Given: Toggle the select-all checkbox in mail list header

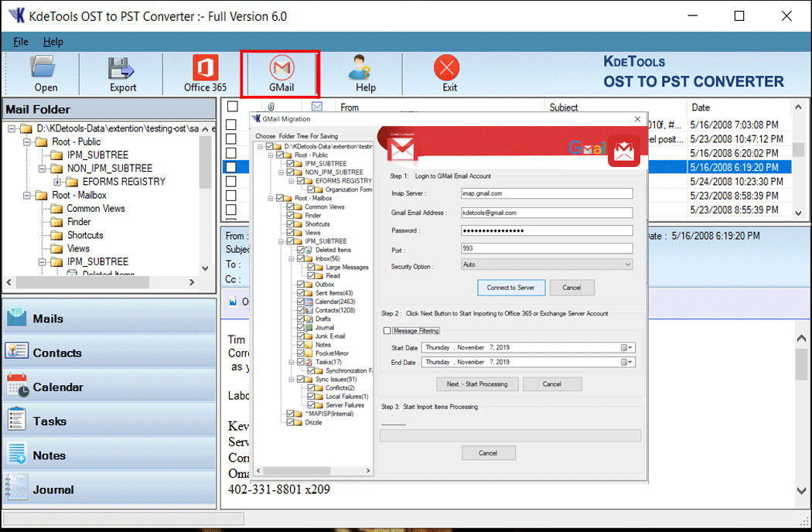Looking at the screenshot, I should 232,107.
